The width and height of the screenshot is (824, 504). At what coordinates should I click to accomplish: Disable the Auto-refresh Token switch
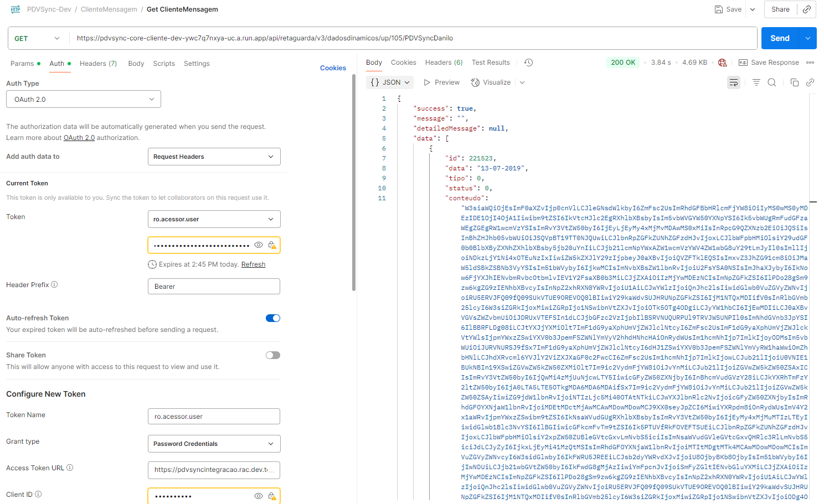(x=273, y=318)
